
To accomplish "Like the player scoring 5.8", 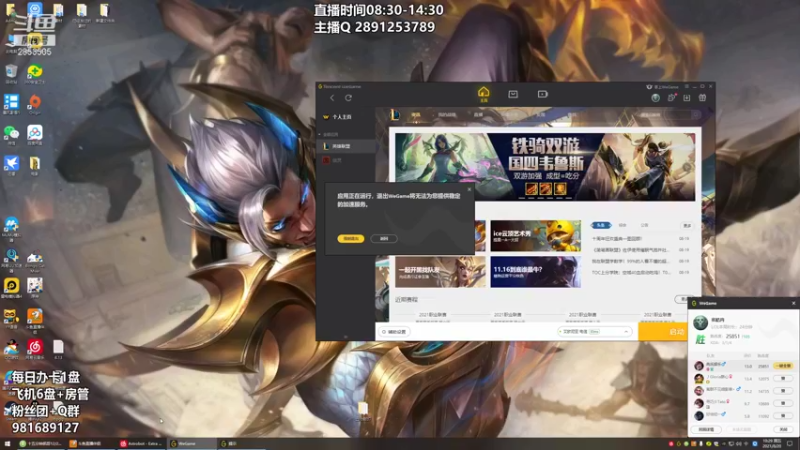I will point(783,416).
